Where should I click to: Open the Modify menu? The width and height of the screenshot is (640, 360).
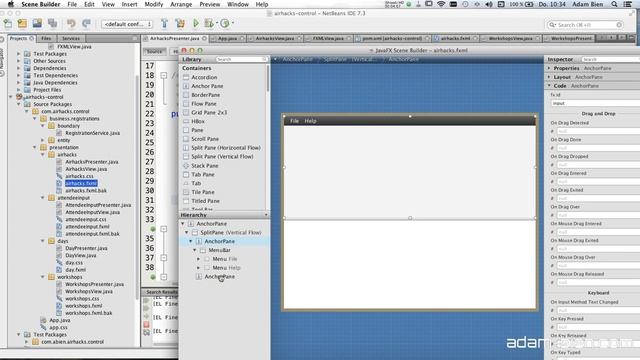tap(154, 4)
